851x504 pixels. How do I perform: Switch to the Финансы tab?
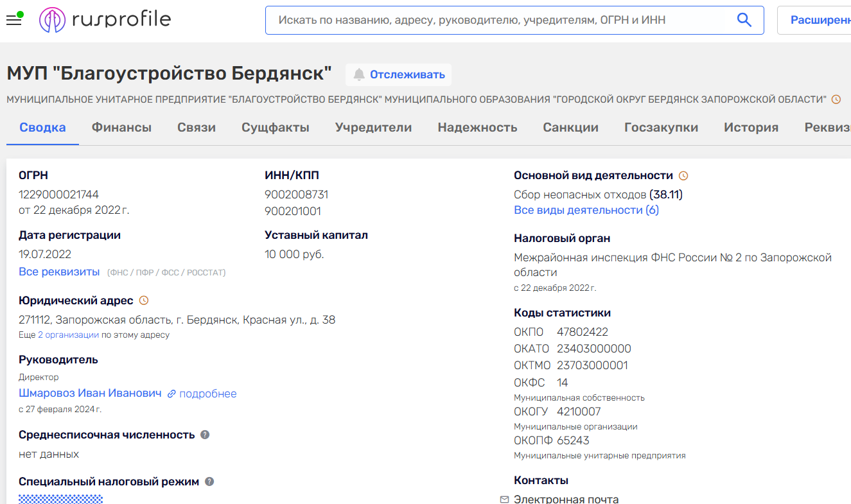coord(121,127)
